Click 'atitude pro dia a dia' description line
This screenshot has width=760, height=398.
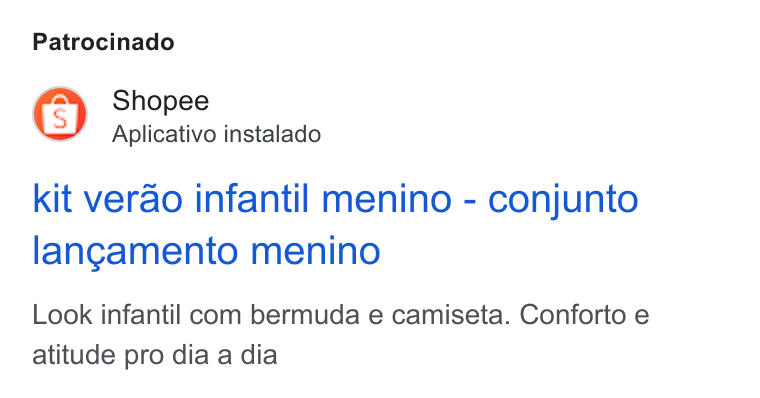click(155, 355)
